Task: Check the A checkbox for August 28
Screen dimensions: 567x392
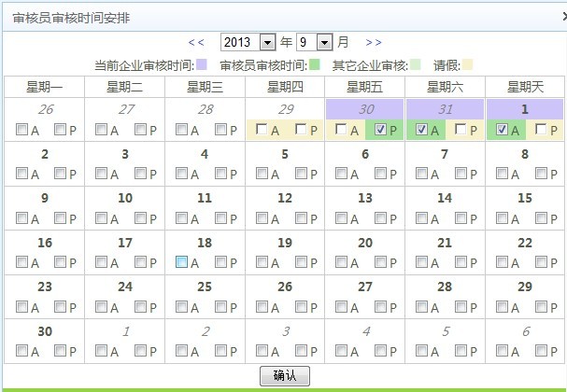Action: 181,129
